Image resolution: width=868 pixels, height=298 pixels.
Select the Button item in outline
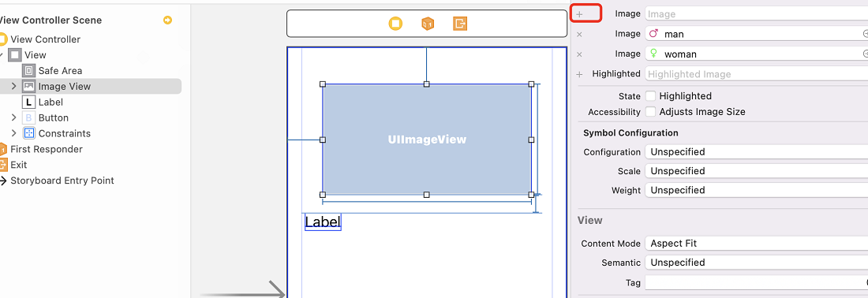53,117
